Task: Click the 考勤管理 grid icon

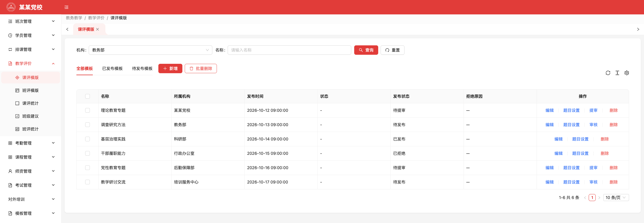Action: click(x=10, y=143)
